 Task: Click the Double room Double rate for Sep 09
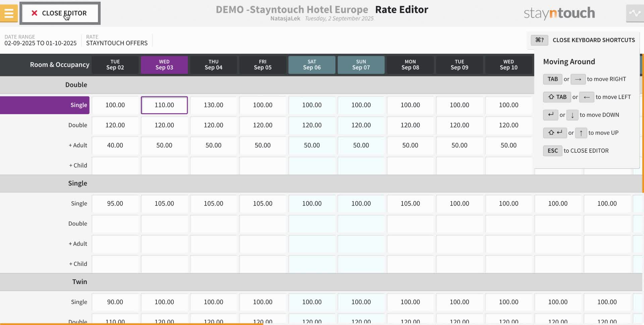click(460, 125)
